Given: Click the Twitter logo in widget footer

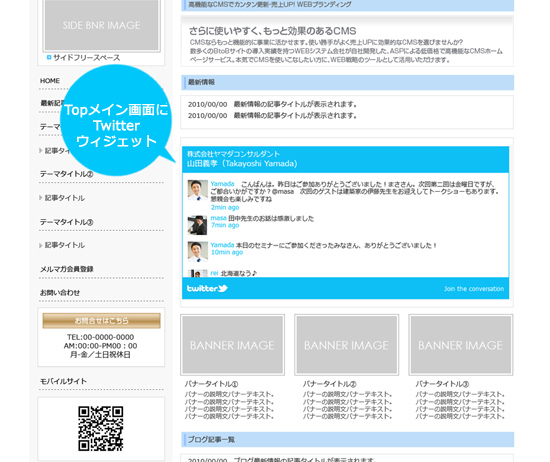Looking at the screenshot, I should pyautogui.click(x=207, y=288).
